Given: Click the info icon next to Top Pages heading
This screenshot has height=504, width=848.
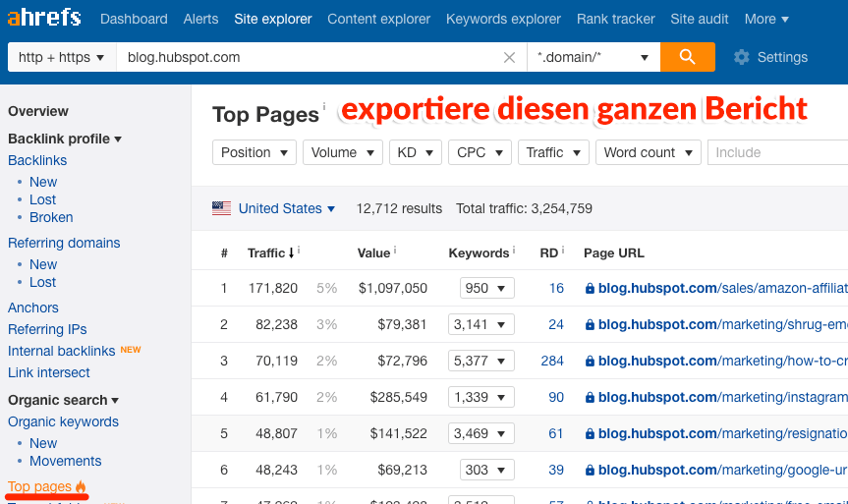Looking at the screenshot, I should [x=324, y=106].
